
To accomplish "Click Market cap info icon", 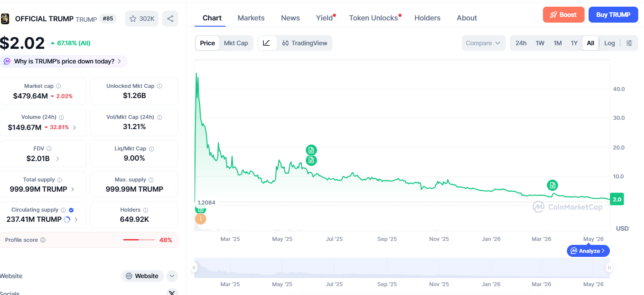I will coord(59,86).
